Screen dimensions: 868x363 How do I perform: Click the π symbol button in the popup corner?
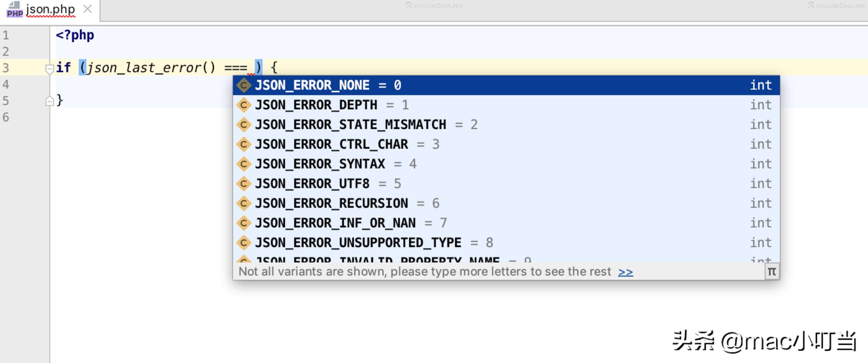[773, 271]
